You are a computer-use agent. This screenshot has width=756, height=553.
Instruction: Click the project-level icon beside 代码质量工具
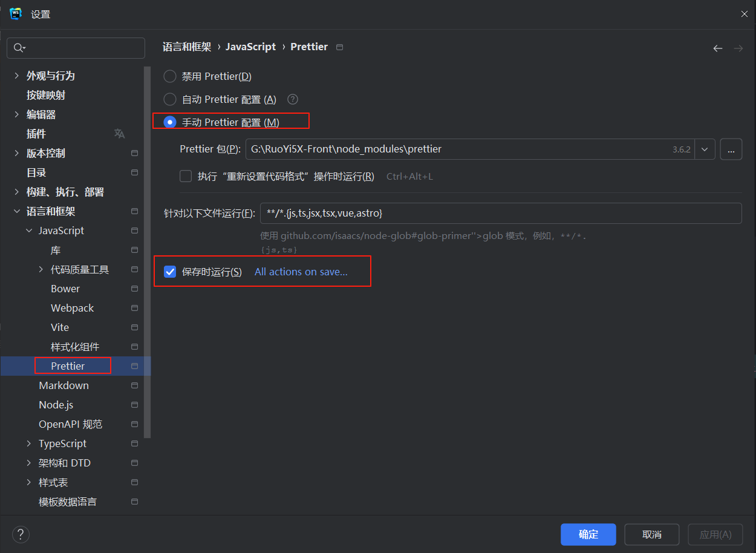135,269
